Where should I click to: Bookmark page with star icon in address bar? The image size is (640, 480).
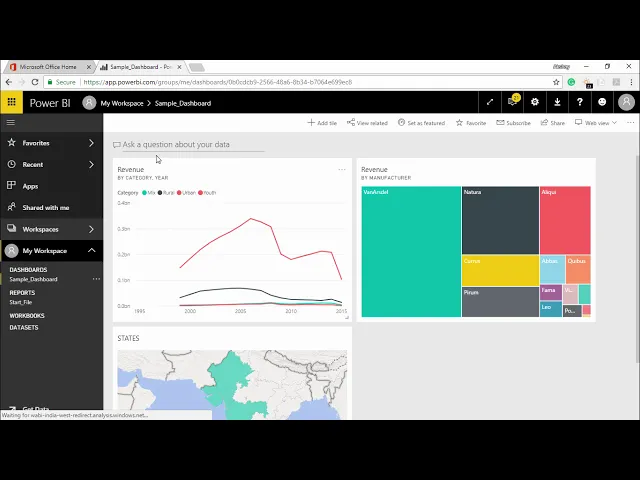click(x=556, y=82)
